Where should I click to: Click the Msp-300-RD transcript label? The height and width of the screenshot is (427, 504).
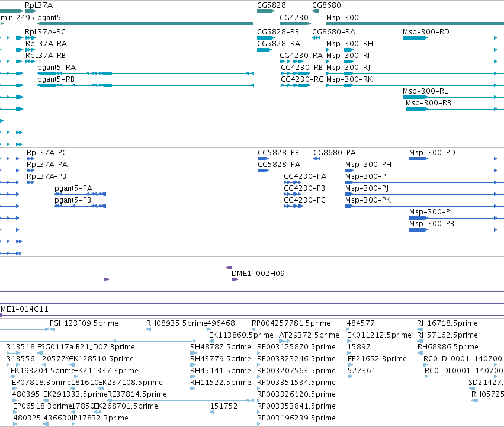click(x=426, y=32)
